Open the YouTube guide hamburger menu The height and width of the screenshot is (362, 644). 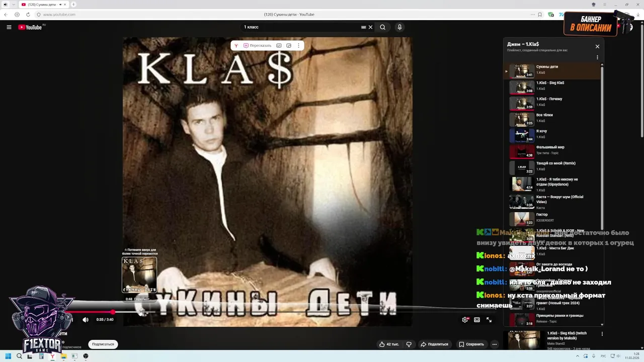[9, 27]
